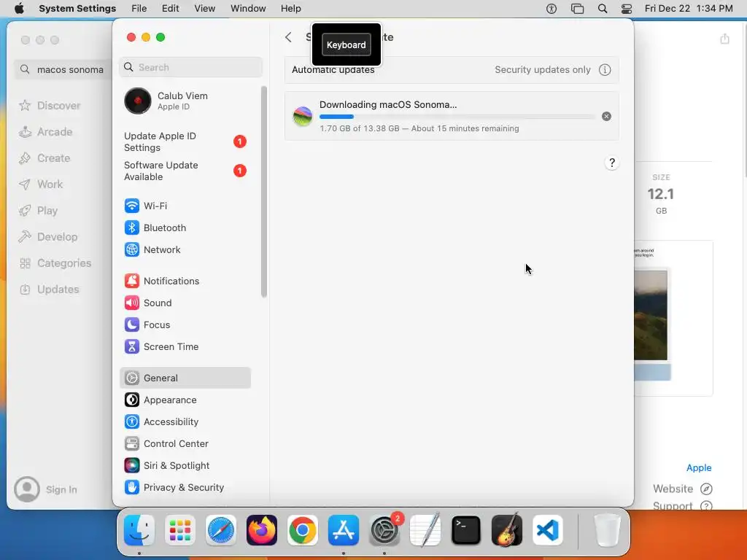Click Sign In in App Store
Screen dimensions: 747x560
point(46,489)
